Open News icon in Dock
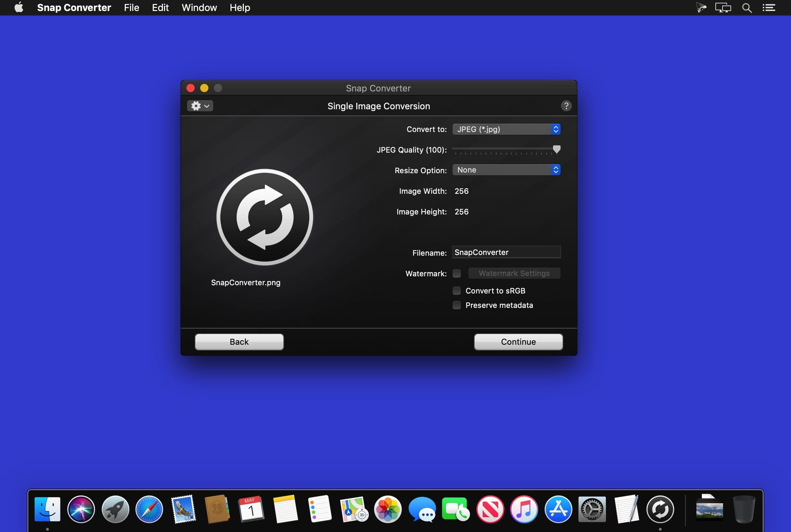Screen dimensions: 791x532 click(x=490, y=509)
